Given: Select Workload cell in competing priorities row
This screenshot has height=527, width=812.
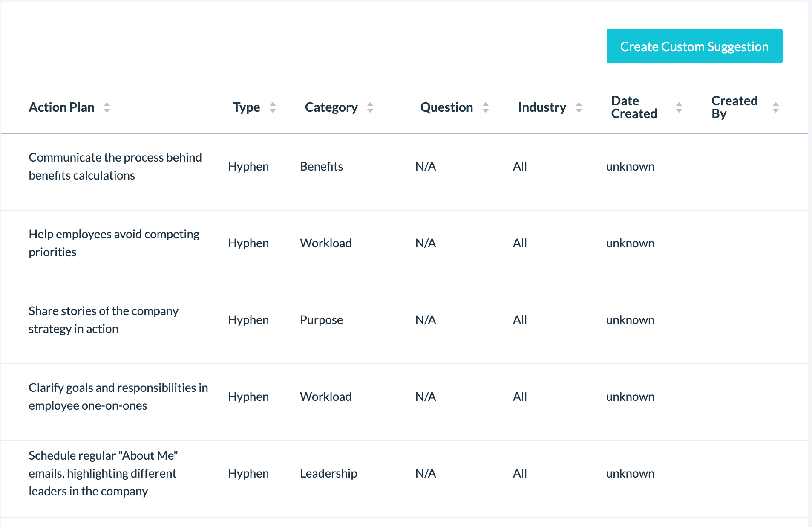Looking at the screenshot, I should coord(325,243).
